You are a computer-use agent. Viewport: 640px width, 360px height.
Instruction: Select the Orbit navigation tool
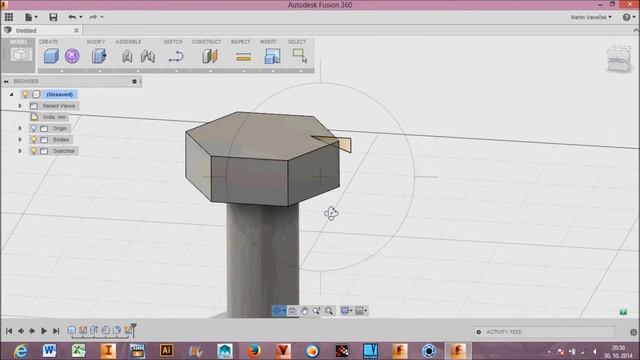(x=279, y=311)
